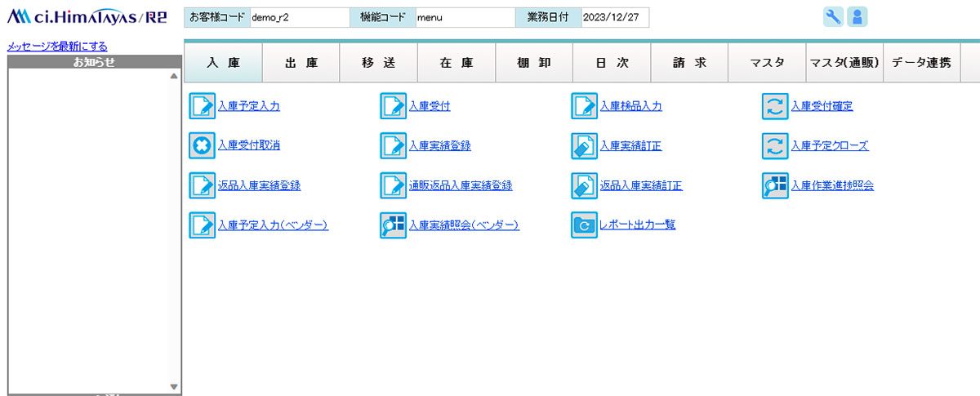Click the 入庫受付確定 refresh arrows icon
980x396 pixels.
click(x=775, y=106)
